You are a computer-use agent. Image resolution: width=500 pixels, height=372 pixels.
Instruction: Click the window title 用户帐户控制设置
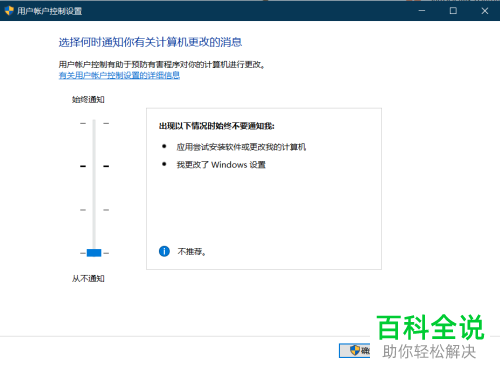(50, 11)
